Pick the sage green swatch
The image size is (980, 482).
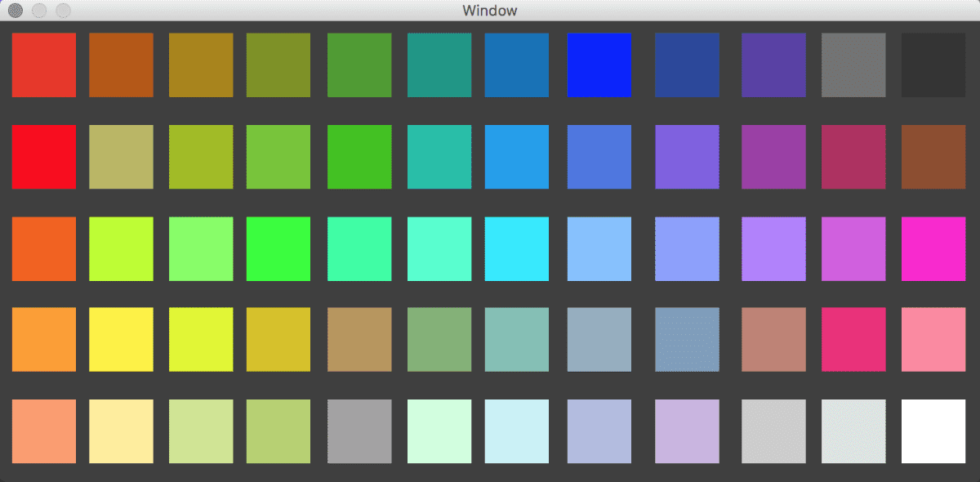439,340
